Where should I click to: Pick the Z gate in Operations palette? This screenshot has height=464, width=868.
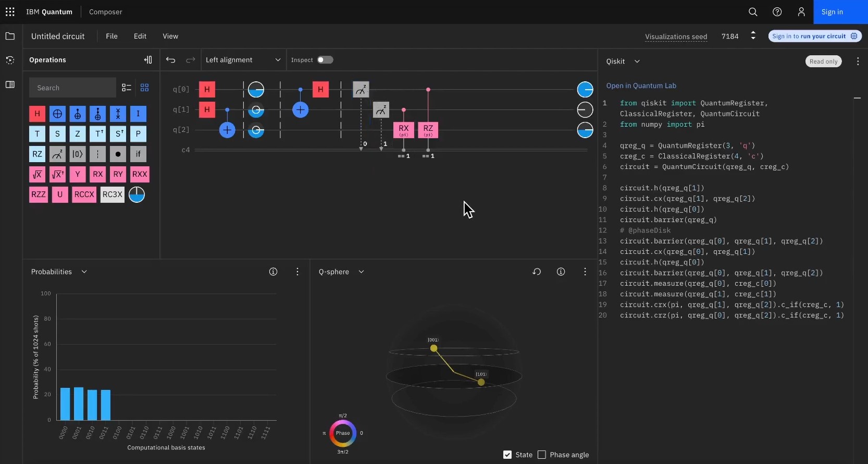click(78, 134)
